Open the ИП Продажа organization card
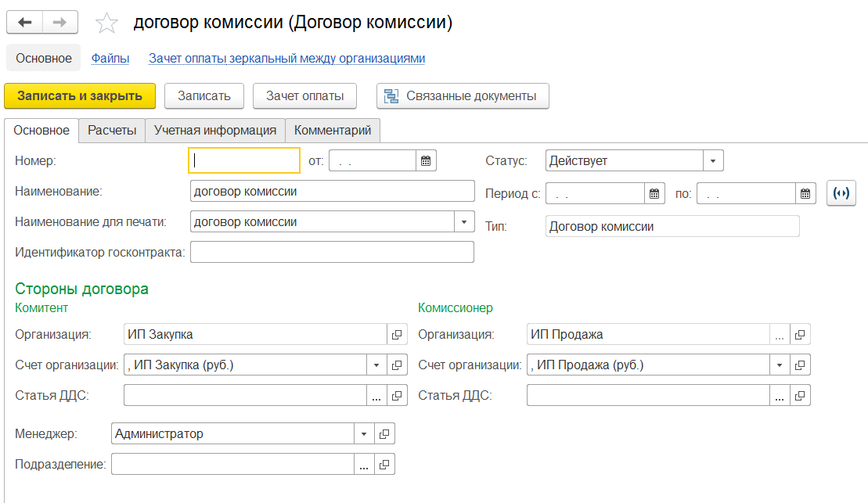This screenshot has width=868, height=503. pyautogui.click(x=801, y=335)
